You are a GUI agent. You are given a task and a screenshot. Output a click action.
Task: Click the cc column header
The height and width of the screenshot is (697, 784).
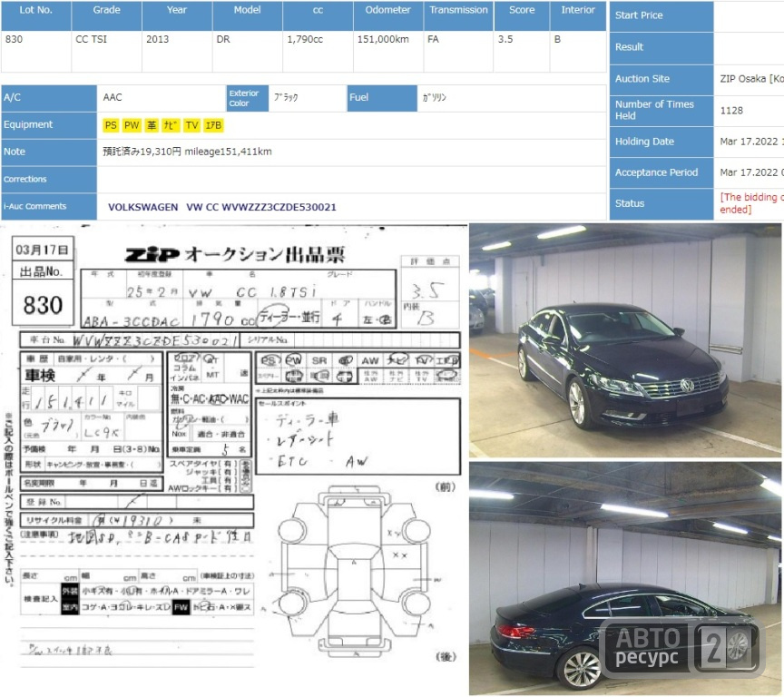click(x=318, y=15)
